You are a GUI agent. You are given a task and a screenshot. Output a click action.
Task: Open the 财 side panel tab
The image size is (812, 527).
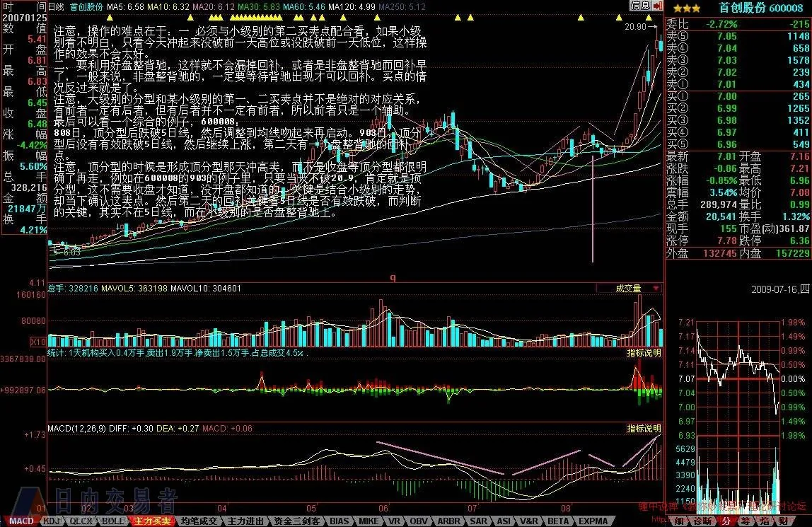click(784, 521)
